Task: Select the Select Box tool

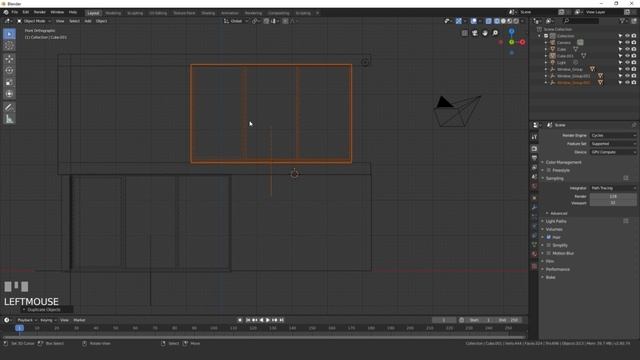Action: pos(9,34)
